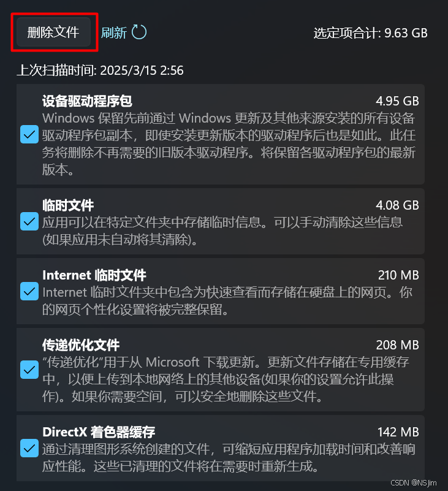The width and height of the screenshot is (448, 491).
Task: Click the 刷新 link text
Action: 113,32
